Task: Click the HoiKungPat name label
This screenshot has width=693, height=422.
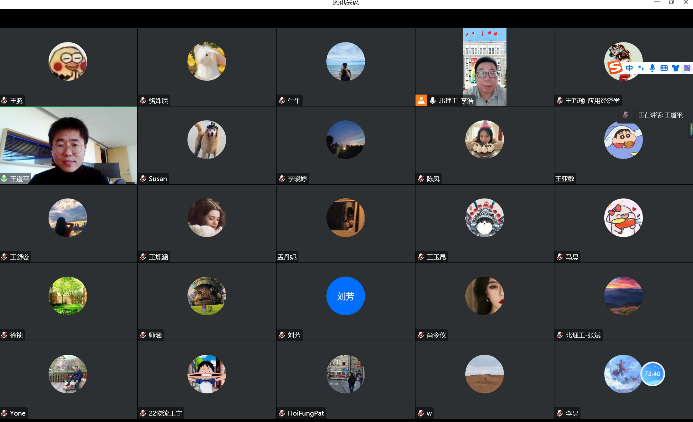Action: click(x=305, y=412)
